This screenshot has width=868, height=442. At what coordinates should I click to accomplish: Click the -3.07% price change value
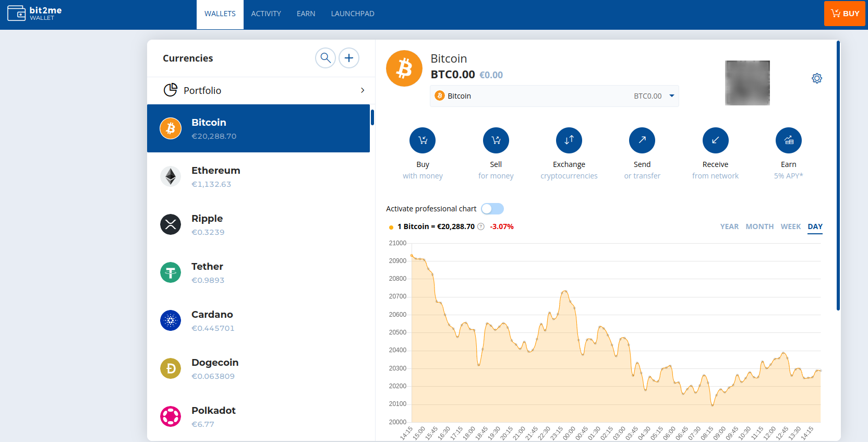(x=502, y=226)
